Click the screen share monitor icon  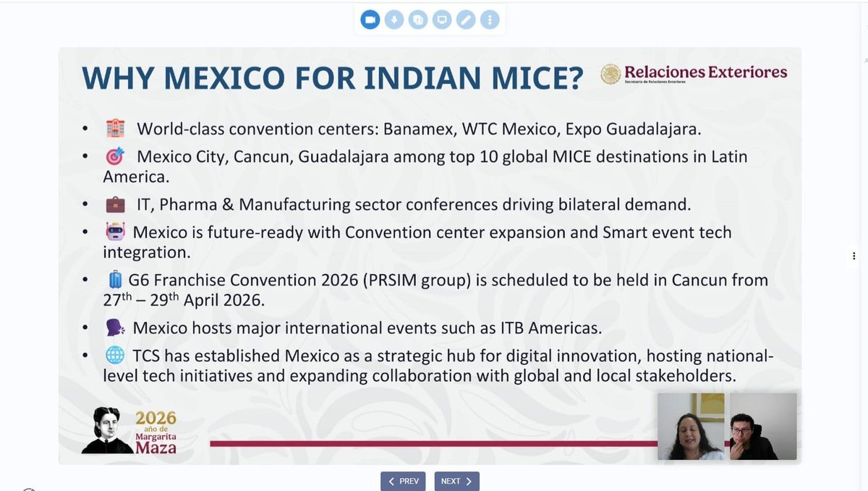coord(442,20)
